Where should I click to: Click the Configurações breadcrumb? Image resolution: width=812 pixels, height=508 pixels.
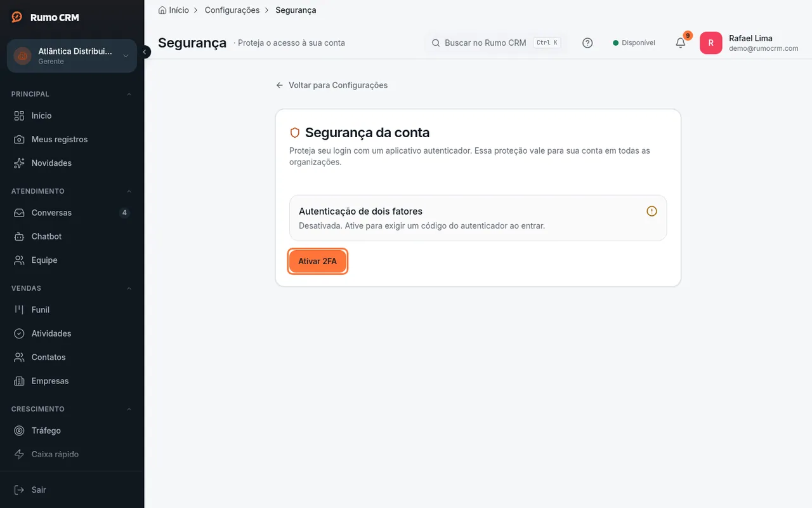[232, 10]
